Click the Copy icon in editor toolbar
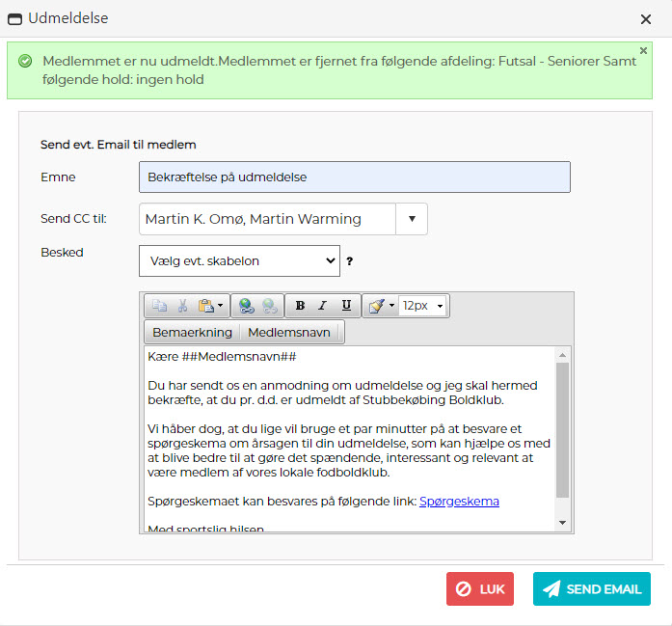 (x=160, y=306)
